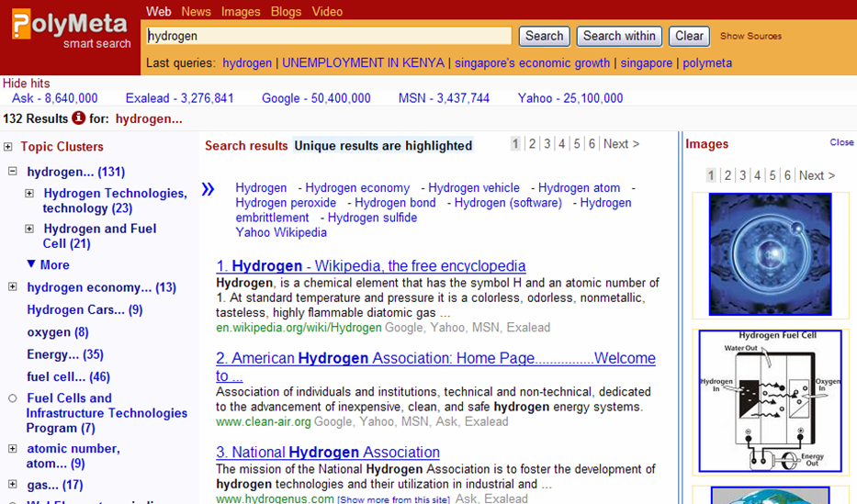This screenshot has height=504, width=857.
Task: Open MSN - 3,437,744 hits link
Action: pos(444,98)
